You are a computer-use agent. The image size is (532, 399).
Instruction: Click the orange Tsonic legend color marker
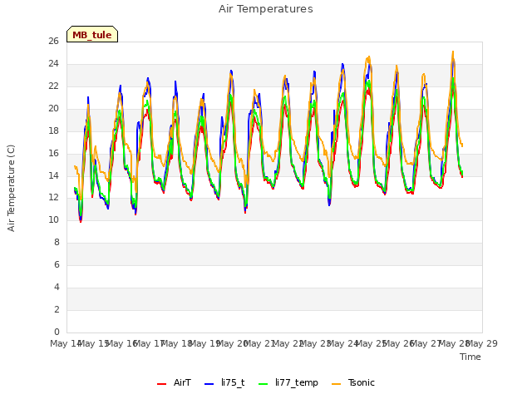(336, 384)
